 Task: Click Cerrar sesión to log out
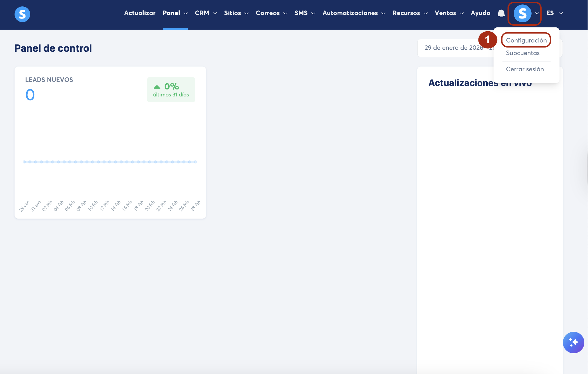click(x=525, y=69)
